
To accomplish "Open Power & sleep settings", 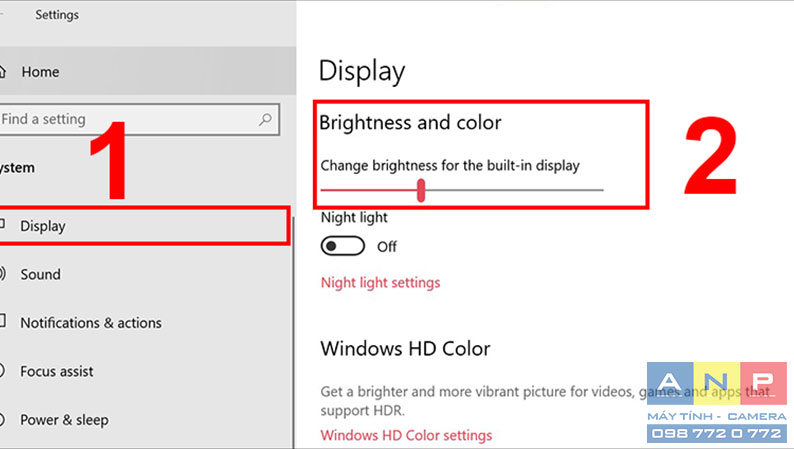I will 146,420.
